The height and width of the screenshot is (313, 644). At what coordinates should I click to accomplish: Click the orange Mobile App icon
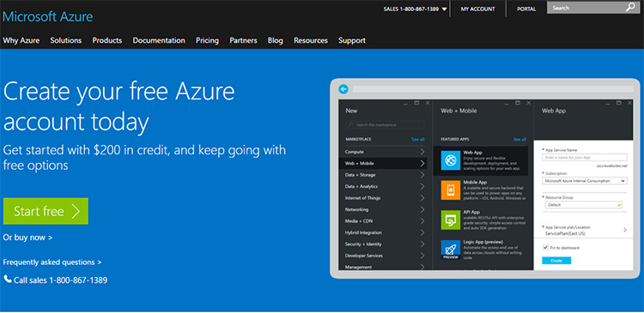(451, 190)
